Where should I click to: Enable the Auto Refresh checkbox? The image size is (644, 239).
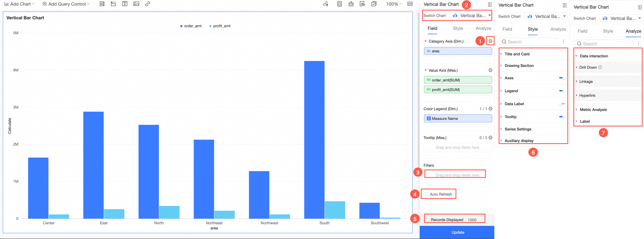point(425,194)
